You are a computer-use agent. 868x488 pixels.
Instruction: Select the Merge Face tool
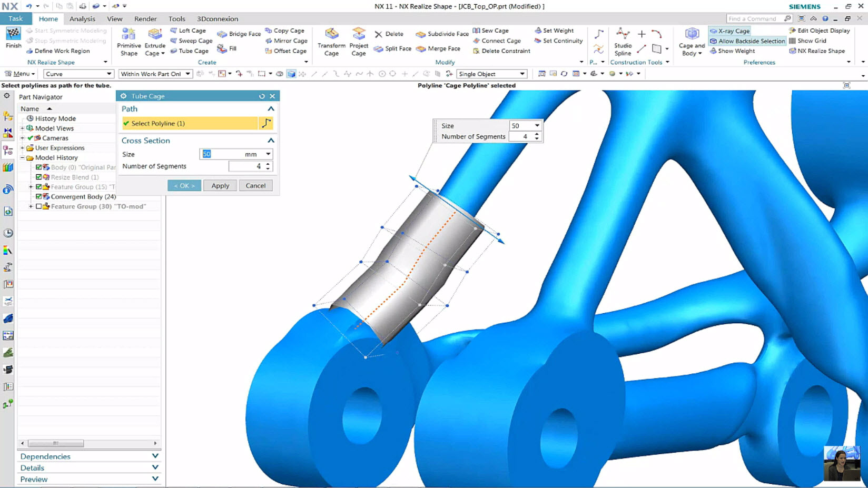[439, 48]
